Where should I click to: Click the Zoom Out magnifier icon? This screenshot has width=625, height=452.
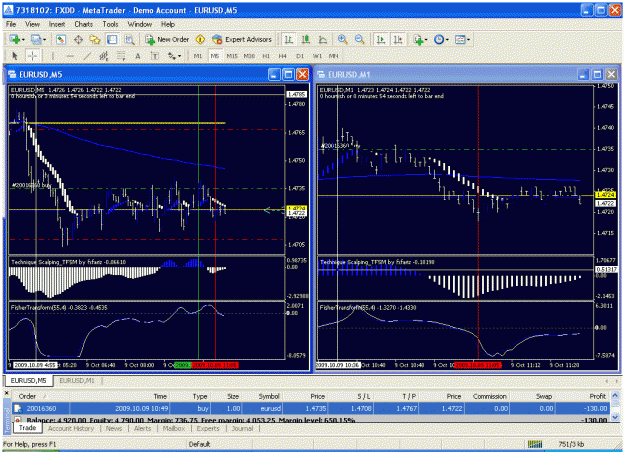359,39
